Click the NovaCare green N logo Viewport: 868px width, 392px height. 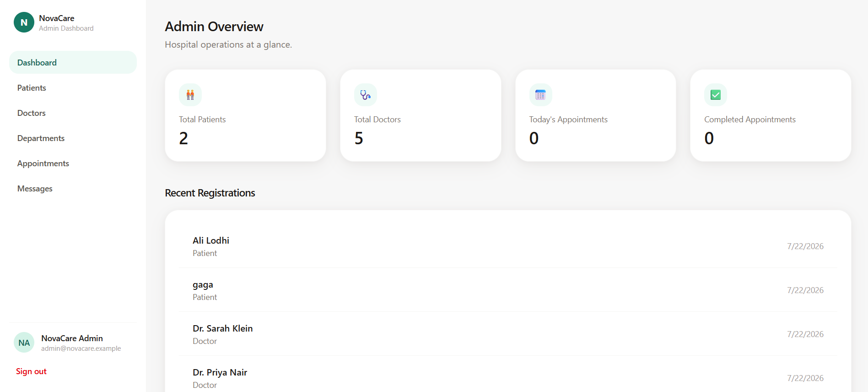point(24,22)
